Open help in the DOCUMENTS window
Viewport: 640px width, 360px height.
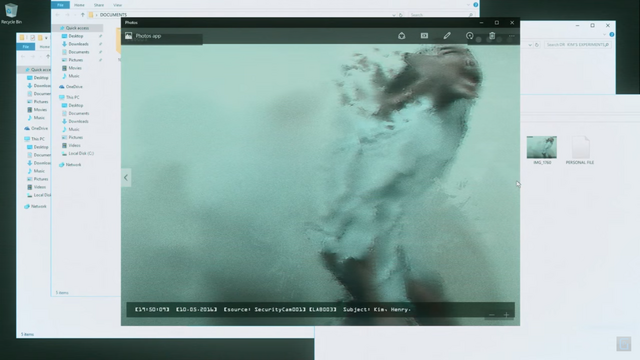[476, 5]
